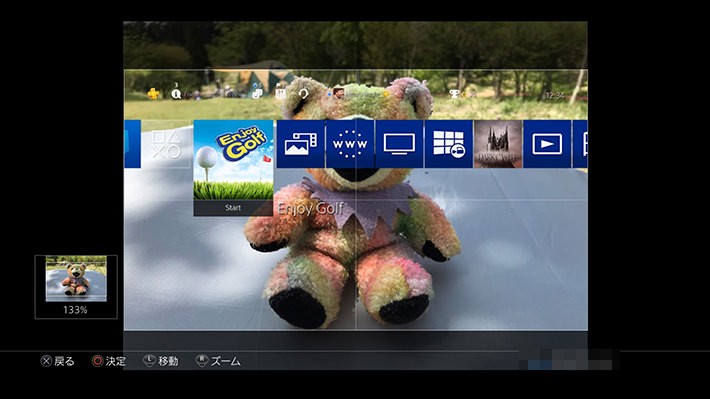This screenshot has height=399, width=710.
Task: Open the PlayStation Plus icon
Action: tap(154, 94)
